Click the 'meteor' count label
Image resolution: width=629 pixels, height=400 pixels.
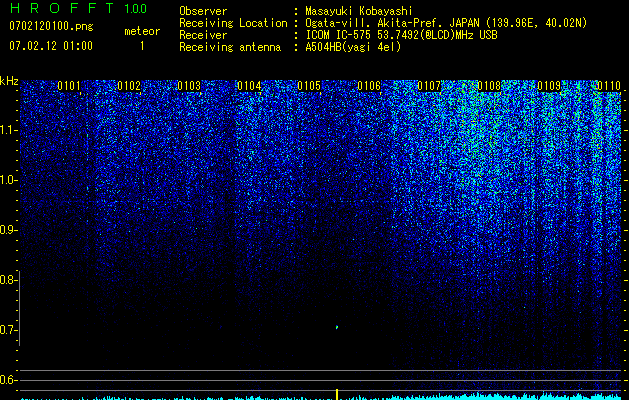point(142,31)
